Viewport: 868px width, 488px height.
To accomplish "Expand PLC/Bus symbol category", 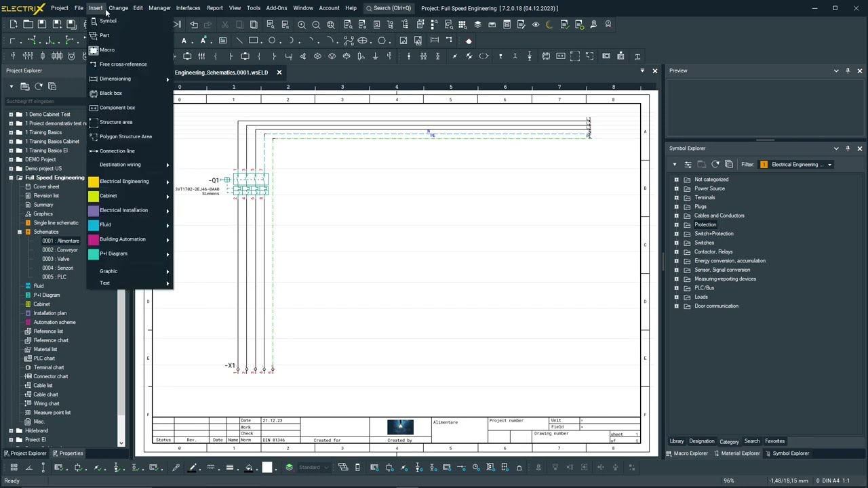I will point(677,287).
